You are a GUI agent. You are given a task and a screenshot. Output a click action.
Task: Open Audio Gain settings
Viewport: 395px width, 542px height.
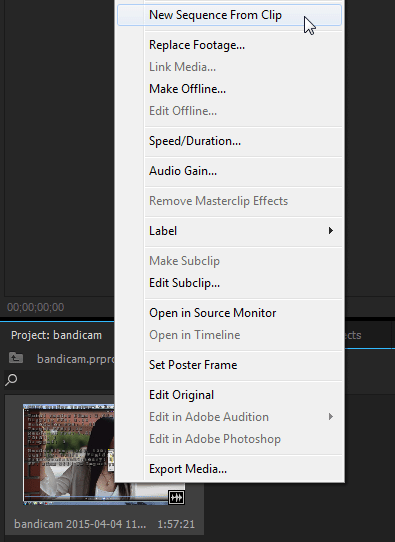229,171
